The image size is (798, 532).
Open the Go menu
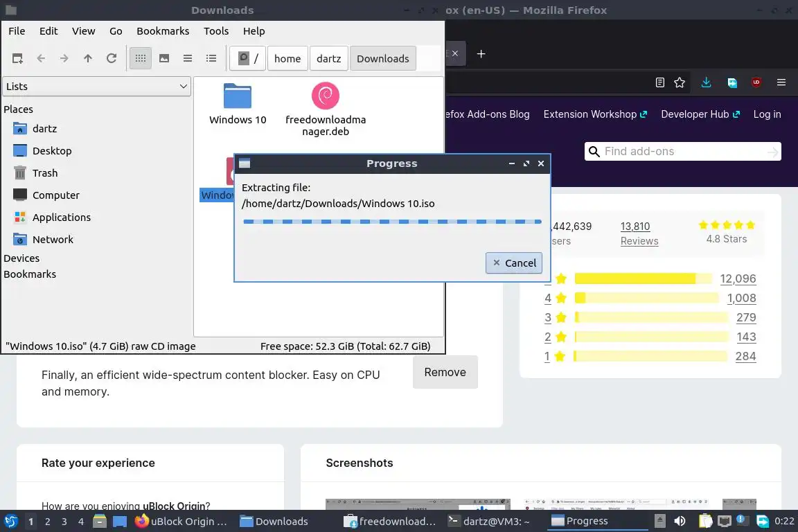(116, 31)
